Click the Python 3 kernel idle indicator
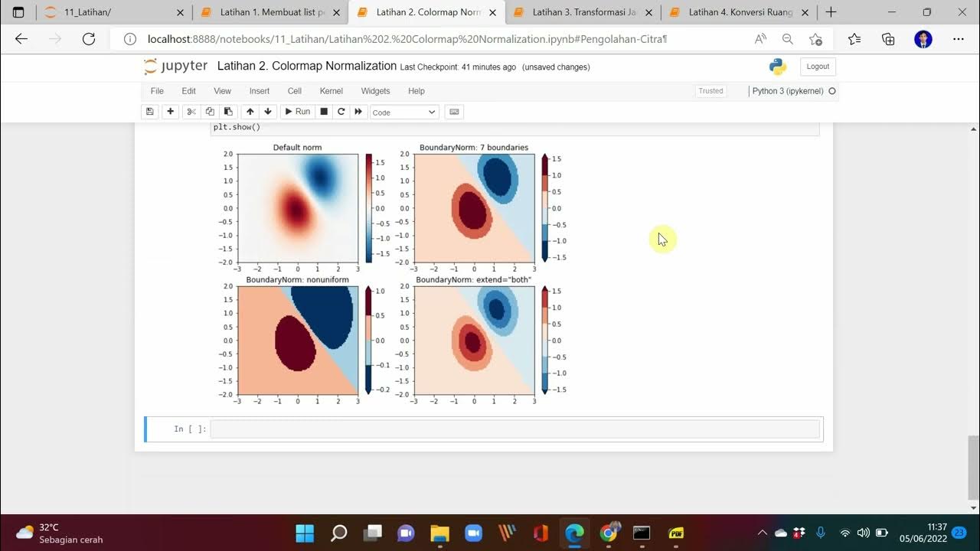 point(832,91)
